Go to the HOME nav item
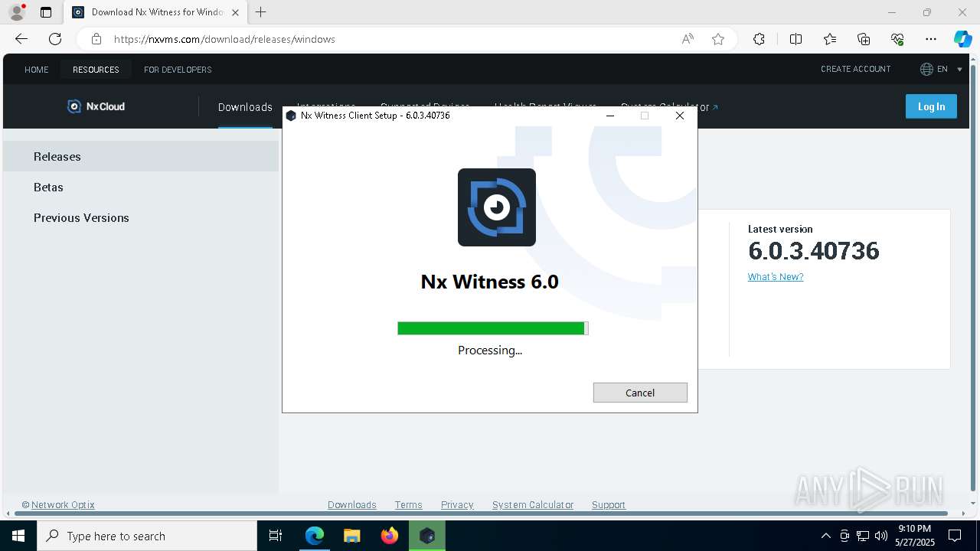 [x=37, y=70]
